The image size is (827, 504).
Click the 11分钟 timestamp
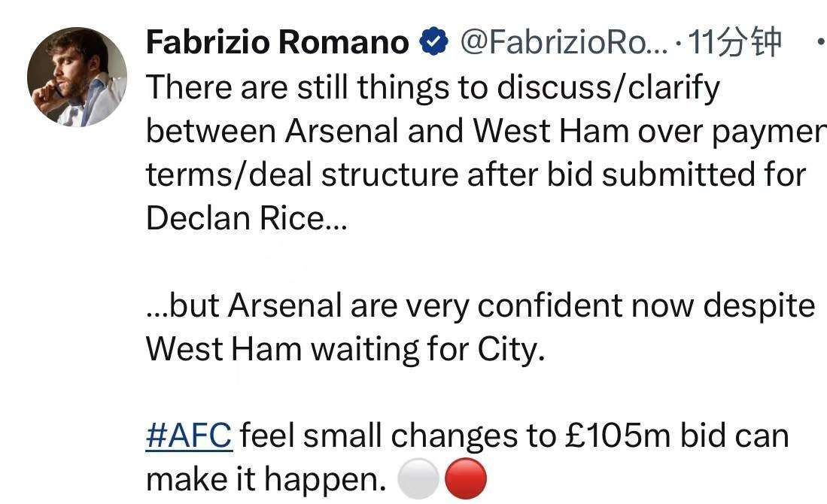click(x=736, y=42)
